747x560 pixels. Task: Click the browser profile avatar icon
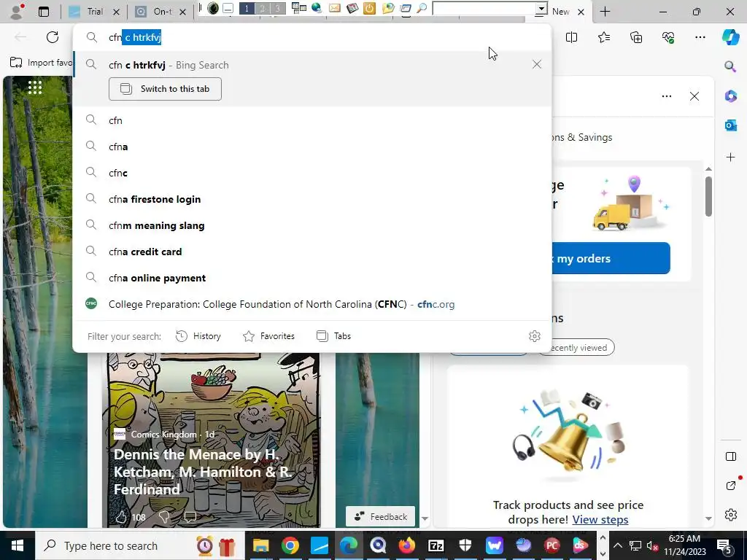click(17, 12)
